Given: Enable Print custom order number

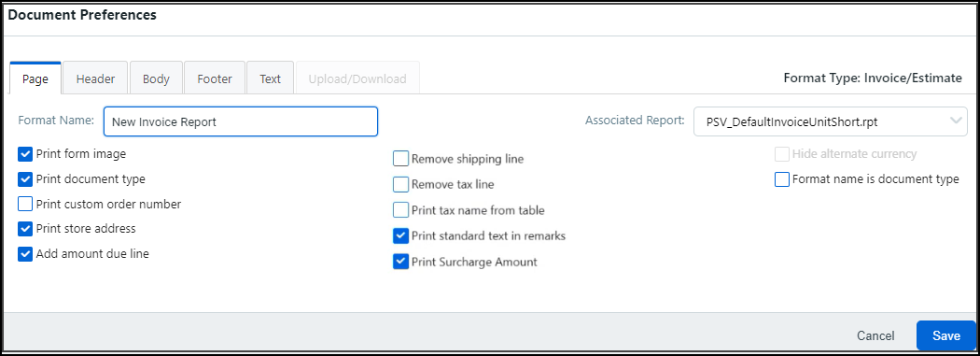Looking at the screenshot, I should (x=25, y=204).
